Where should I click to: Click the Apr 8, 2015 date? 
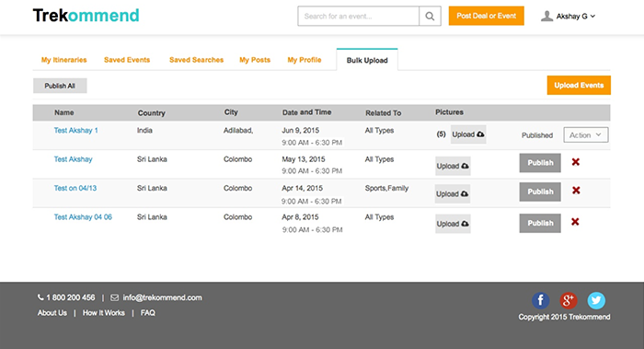(x=300, y=217)
